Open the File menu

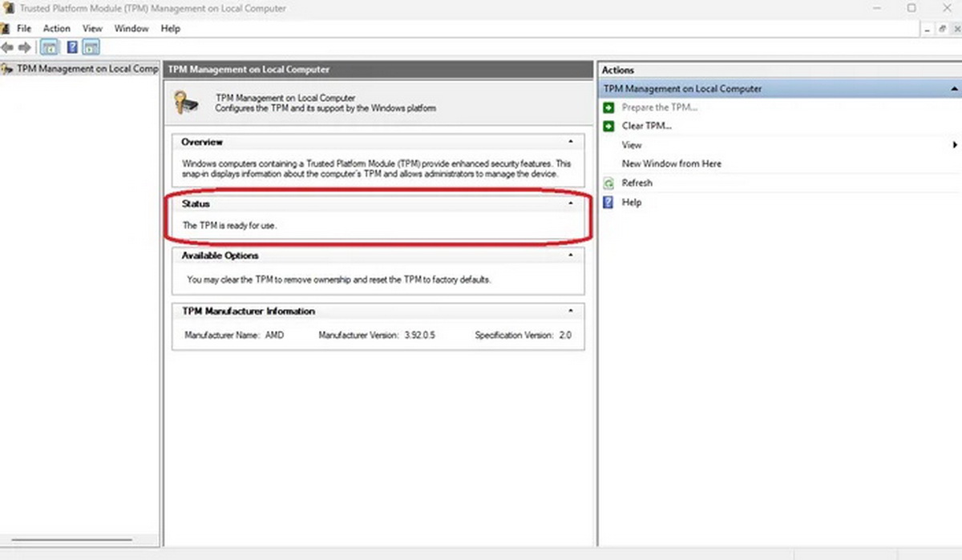pyautogui.click(x=24, y=28)
